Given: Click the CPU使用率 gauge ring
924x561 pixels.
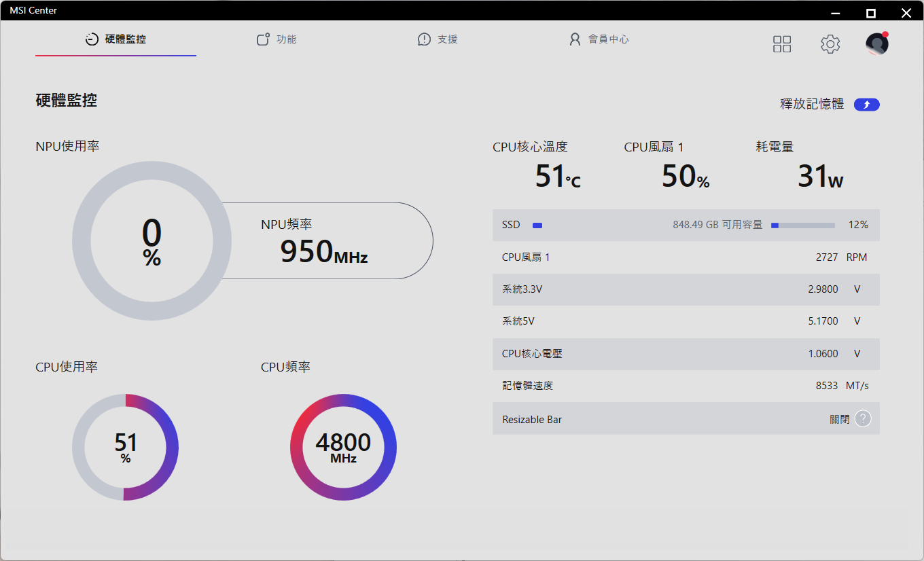Looking at the screenshot, I should pyautogui.click(x=125, y=447).
